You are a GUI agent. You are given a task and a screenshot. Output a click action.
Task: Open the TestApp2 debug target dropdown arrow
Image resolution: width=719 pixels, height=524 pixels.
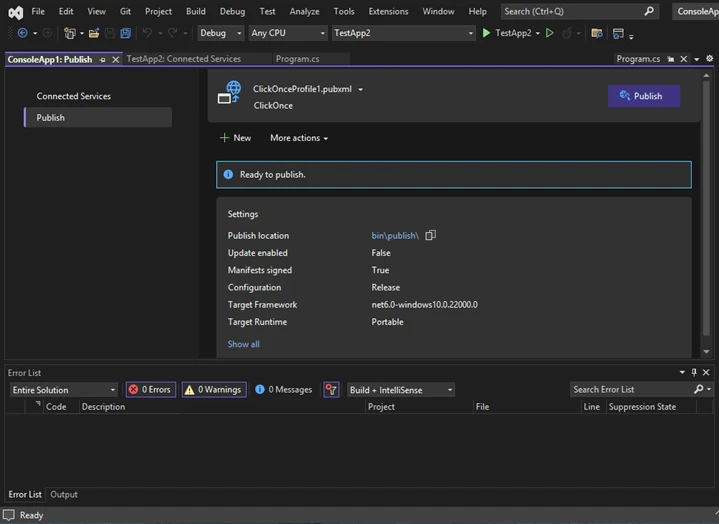tap(537, 33)
